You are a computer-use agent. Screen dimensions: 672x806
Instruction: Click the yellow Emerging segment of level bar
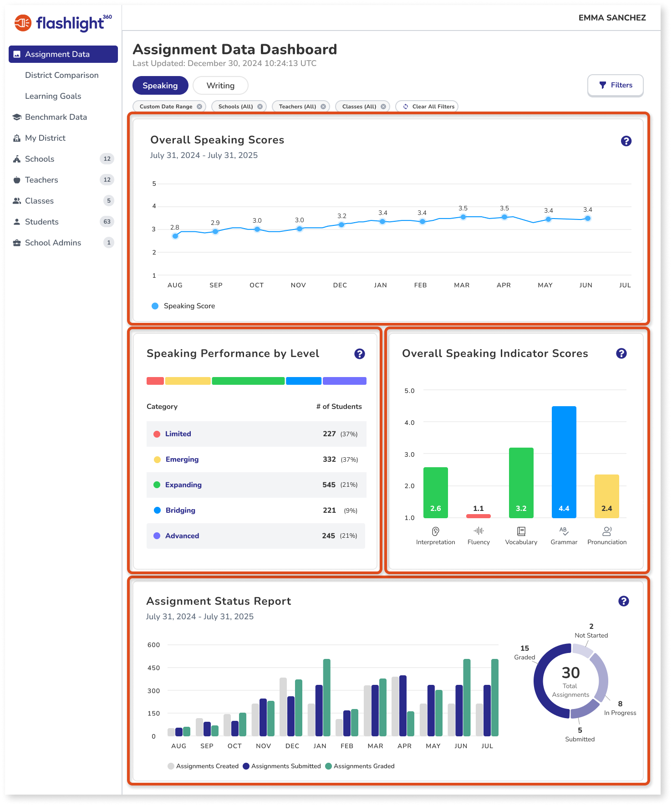point(188,381)
